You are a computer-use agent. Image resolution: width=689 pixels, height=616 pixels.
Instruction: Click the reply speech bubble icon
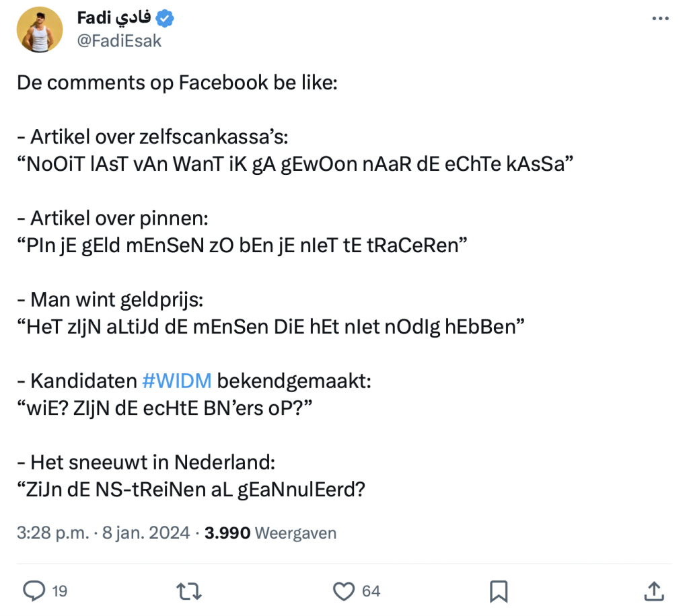pos(34,591)
